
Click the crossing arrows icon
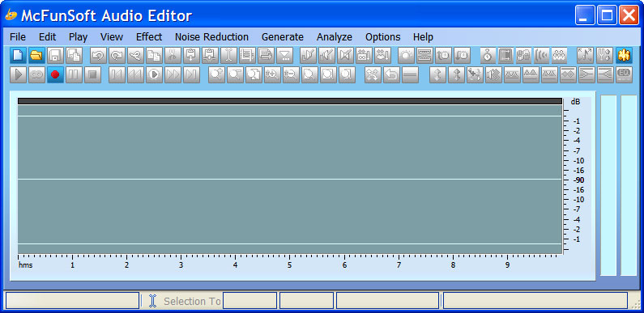(x=373, y=74)
